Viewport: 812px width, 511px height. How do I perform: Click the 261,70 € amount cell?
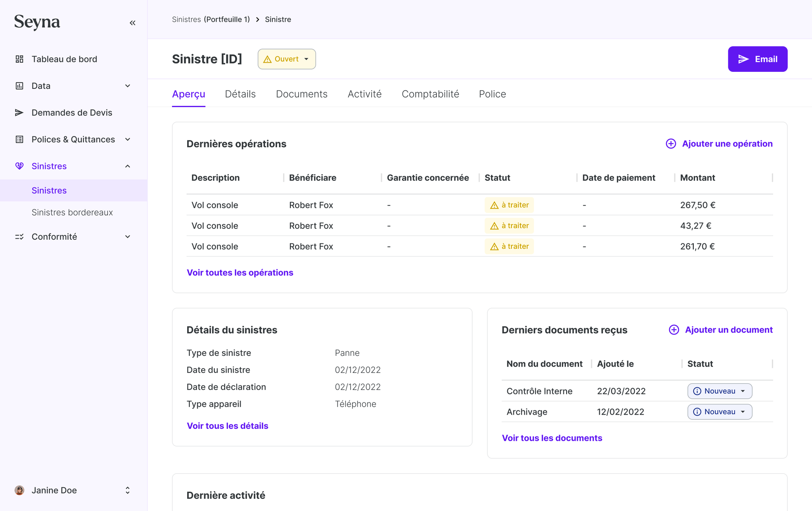click(x=697, y=246)
